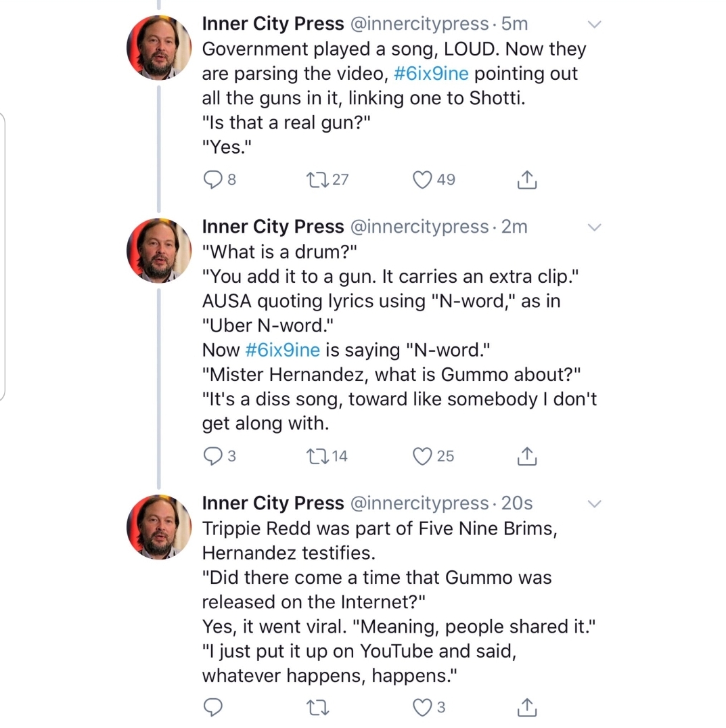The height and width of the screenshot is (728, 726).
Task: Retweet the Trippie Redd tweet
Action: 316,708
